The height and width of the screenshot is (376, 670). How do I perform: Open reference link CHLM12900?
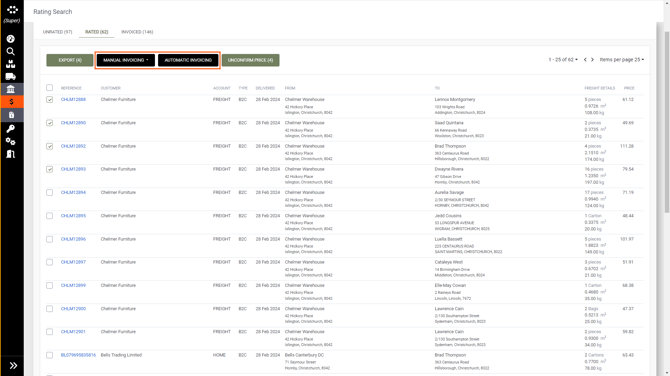click(73, 309)
